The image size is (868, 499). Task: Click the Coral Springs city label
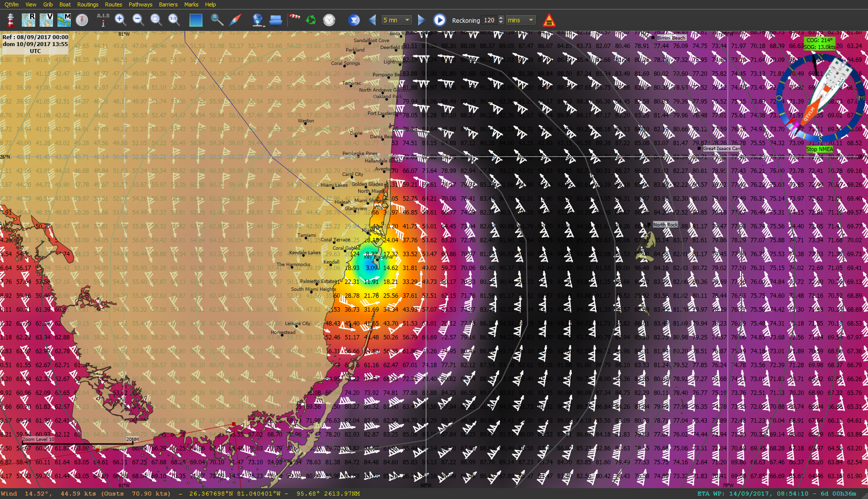click(x=345, y=63)
